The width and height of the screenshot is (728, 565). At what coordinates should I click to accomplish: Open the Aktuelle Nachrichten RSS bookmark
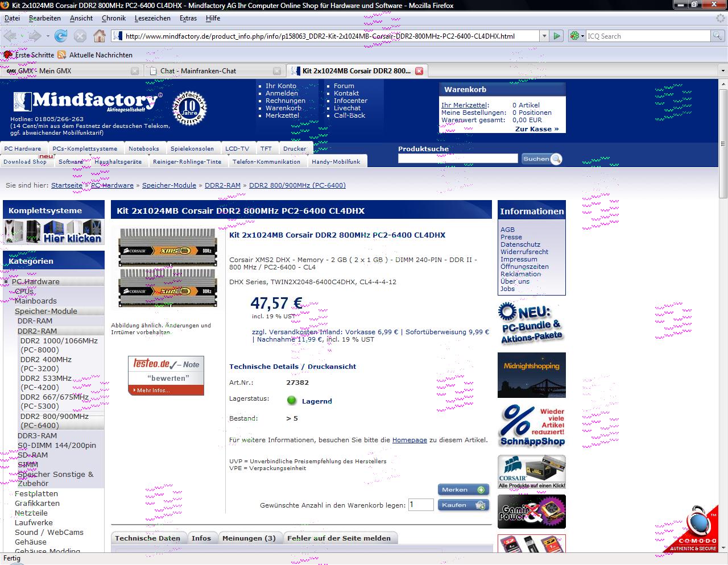[95, 55]
